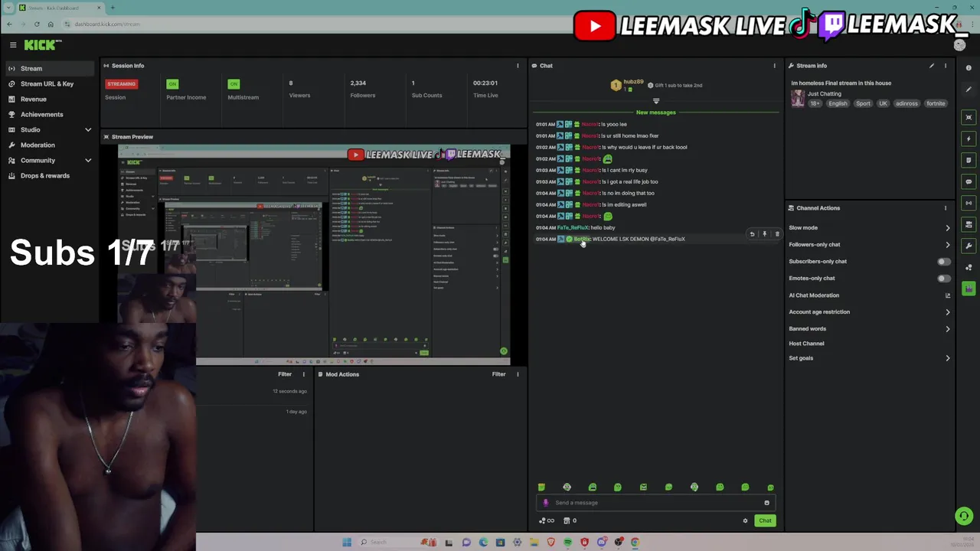Screen dimensions: 980x551
Task: Click the wrench icon in right sidebar
Action: [969, 246]
